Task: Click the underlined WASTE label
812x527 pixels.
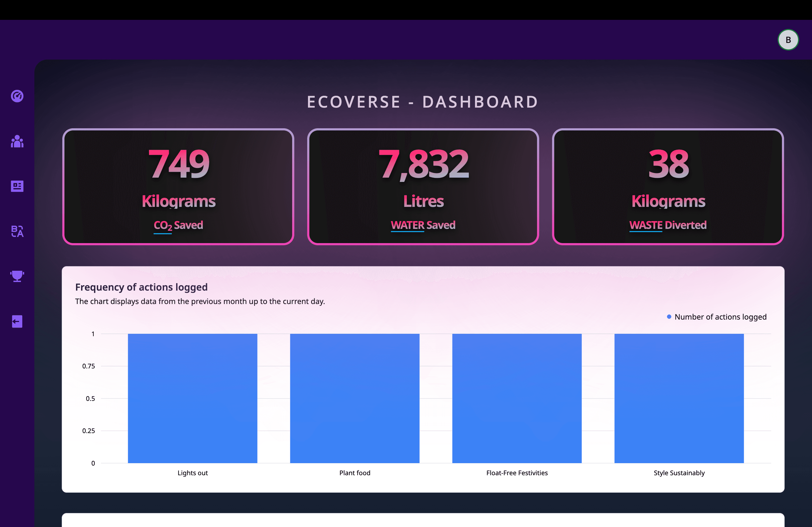Action: [646, 225]
